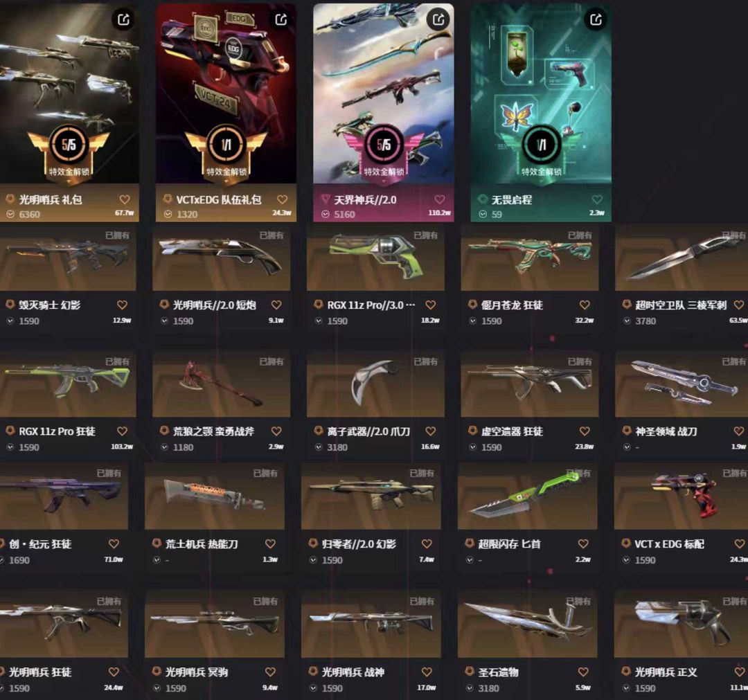
Task: Click the 5/5 特效全解锁 badge on 光明哨兵 bundle
Action: click(69, 152)
